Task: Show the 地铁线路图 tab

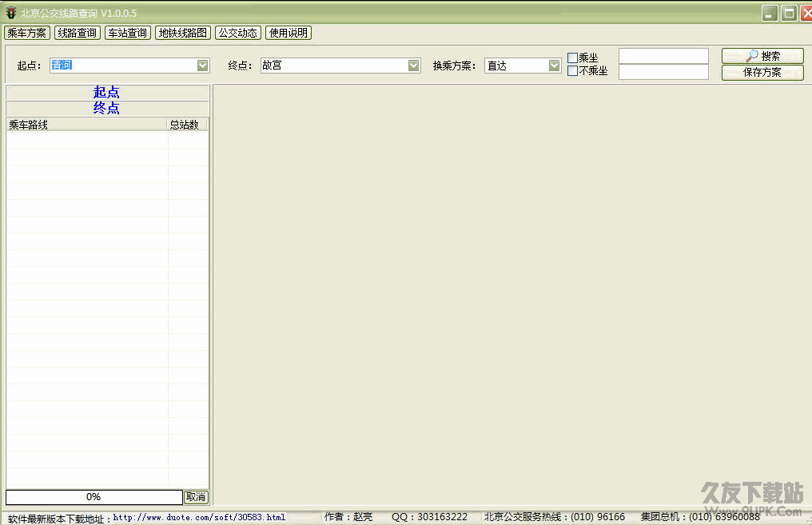Action: [x=183, y=33]
